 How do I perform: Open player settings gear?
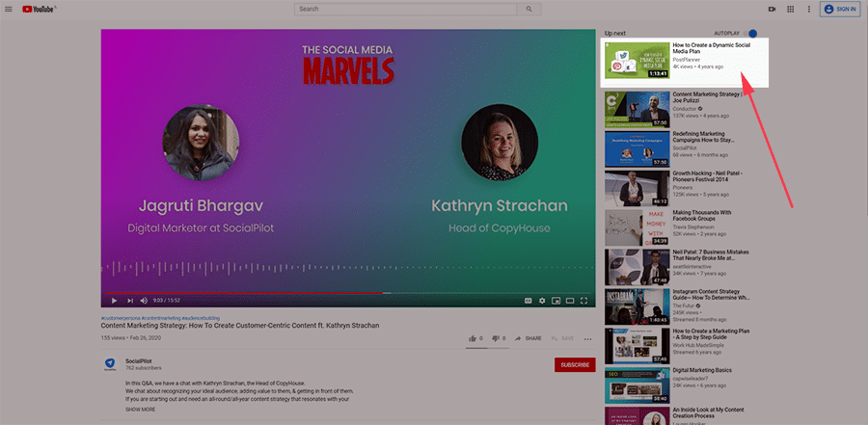click(542, 301)
